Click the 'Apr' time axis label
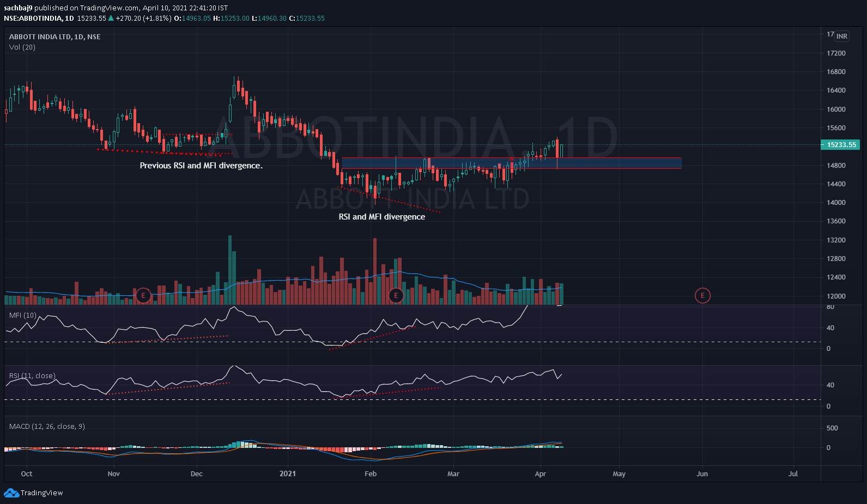 tap(541, 473)
